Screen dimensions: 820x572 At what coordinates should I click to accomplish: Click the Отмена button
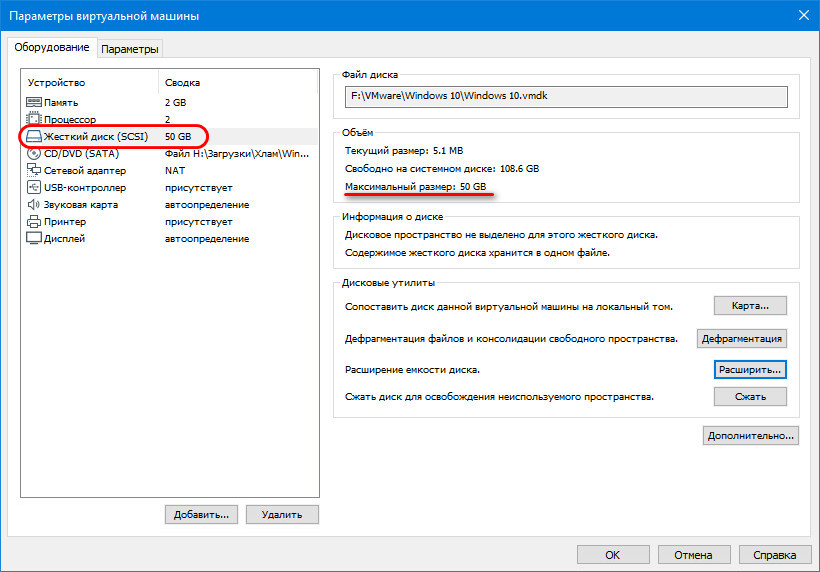click(x=693, y=555)
